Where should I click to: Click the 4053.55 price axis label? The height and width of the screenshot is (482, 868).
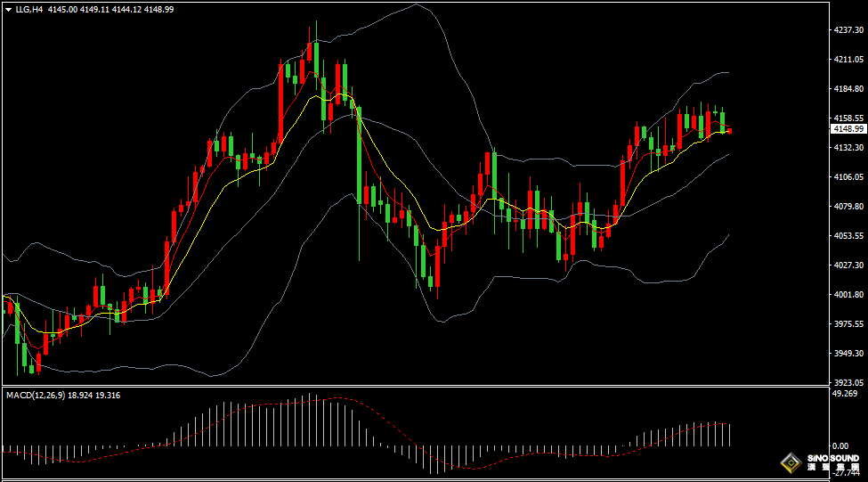tap(848, 236)
